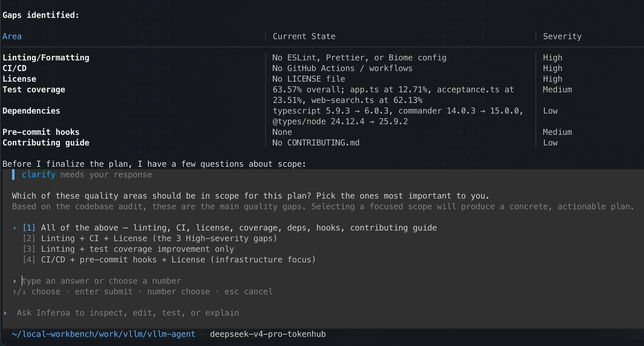Click the '63.57% overall' coverage text
This screenshot has width=644, height=346.
coord(309,89)
